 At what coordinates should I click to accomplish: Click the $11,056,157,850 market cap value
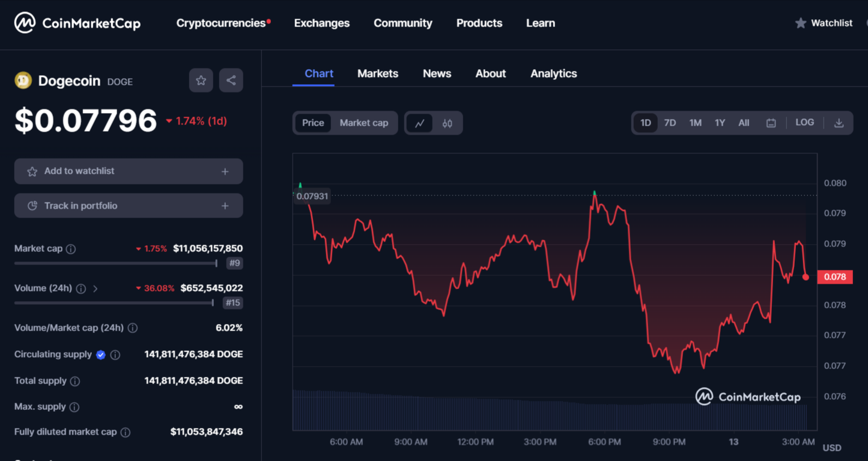tap(208, 248)
